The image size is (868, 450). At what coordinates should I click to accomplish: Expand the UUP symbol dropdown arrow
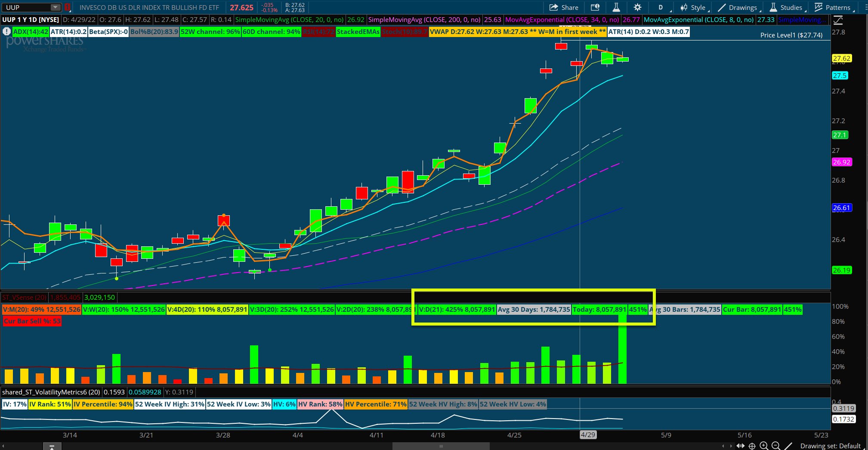coord(56,7)
